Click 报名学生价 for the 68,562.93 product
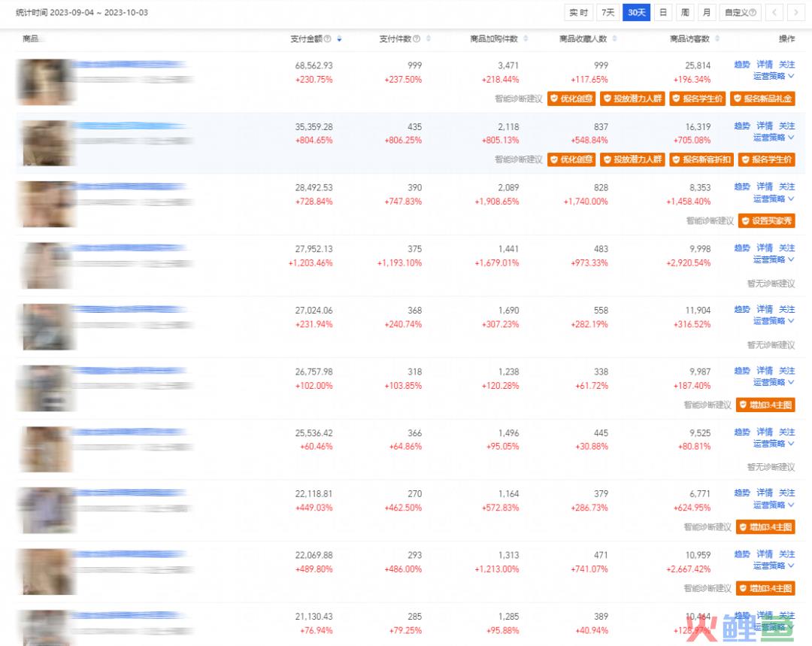The image size is (812, 646). tap(698, 99)
